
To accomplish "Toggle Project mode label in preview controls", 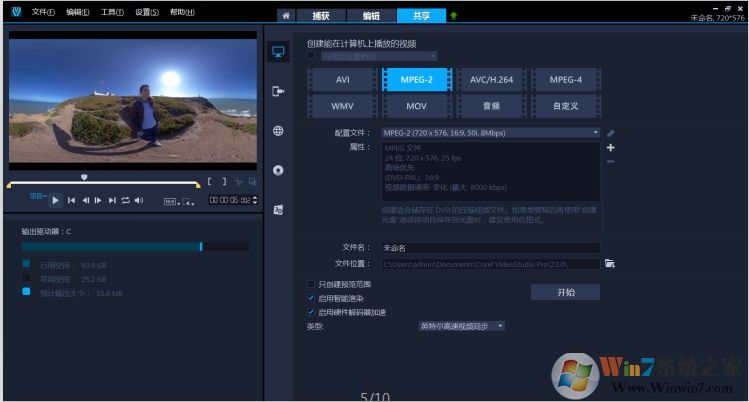I will [38, 196].
